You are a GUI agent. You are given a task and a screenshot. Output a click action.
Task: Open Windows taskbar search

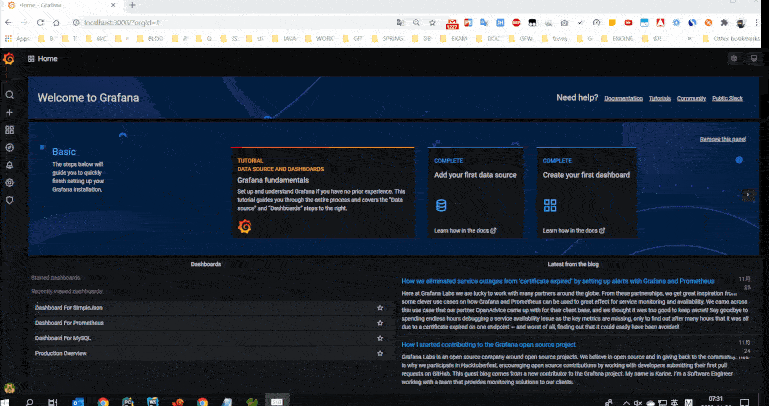click(29, 402)
